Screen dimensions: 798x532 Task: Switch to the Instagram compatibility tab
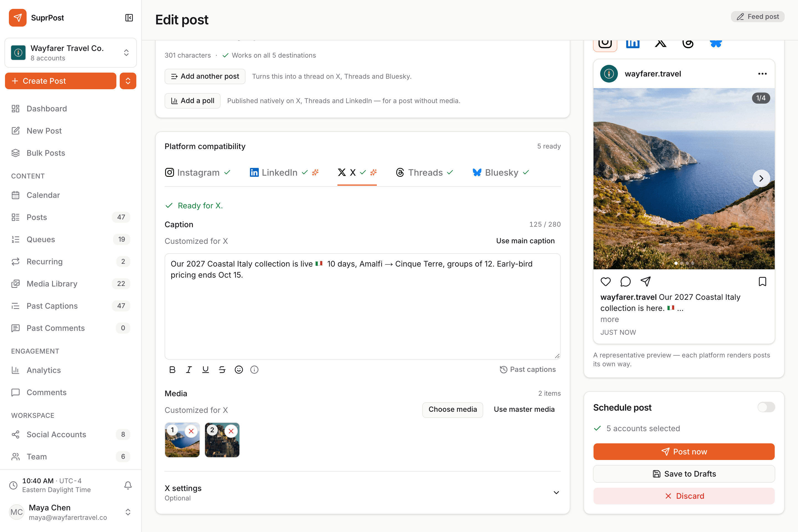point(198,172)
